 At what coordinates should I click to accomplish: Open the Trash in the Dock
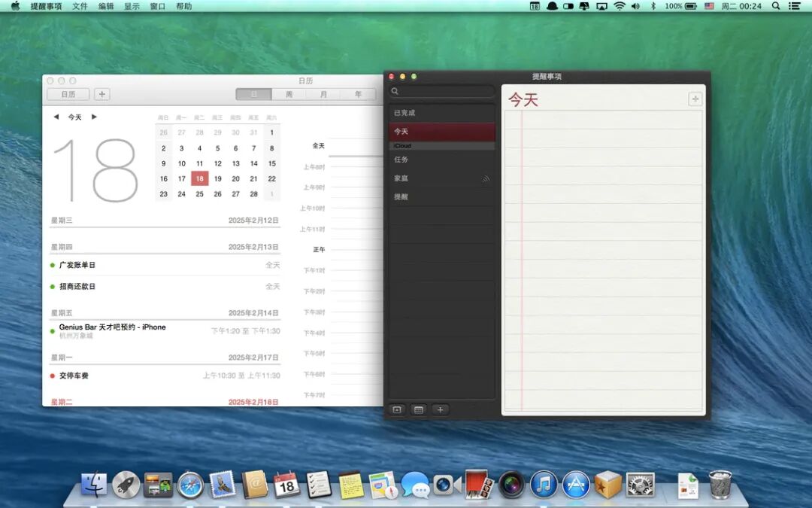click(720, 485)
